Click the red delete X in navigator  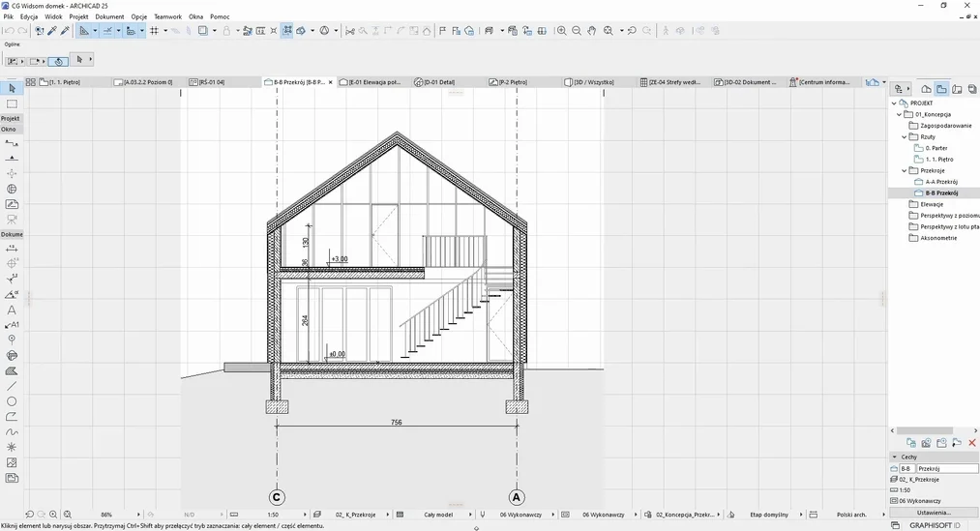(x=972, y=443)
